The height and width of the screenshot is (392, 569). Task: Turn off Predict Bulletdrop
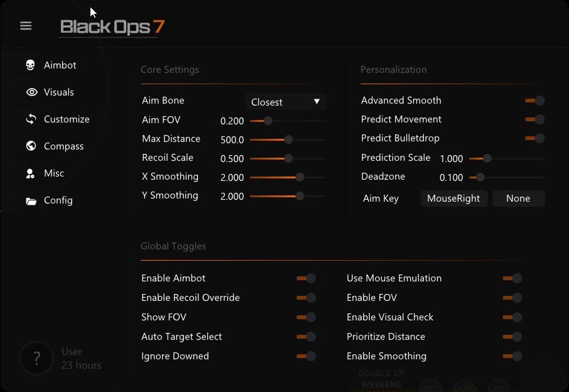pyautogui.click(x=534, y=138)
